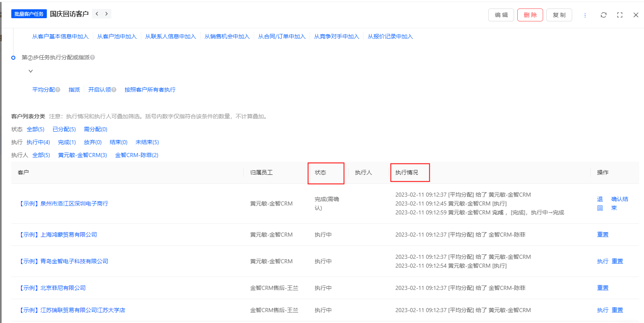Filter status by 全部(5)
This screenshot has height=323, width=644.
36,129
